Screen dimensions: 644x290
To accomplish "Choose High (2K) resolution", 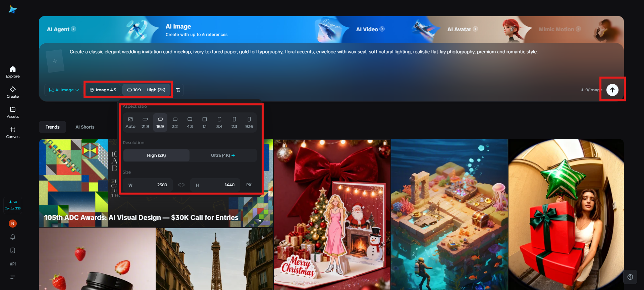I will (x=156, y=155).
